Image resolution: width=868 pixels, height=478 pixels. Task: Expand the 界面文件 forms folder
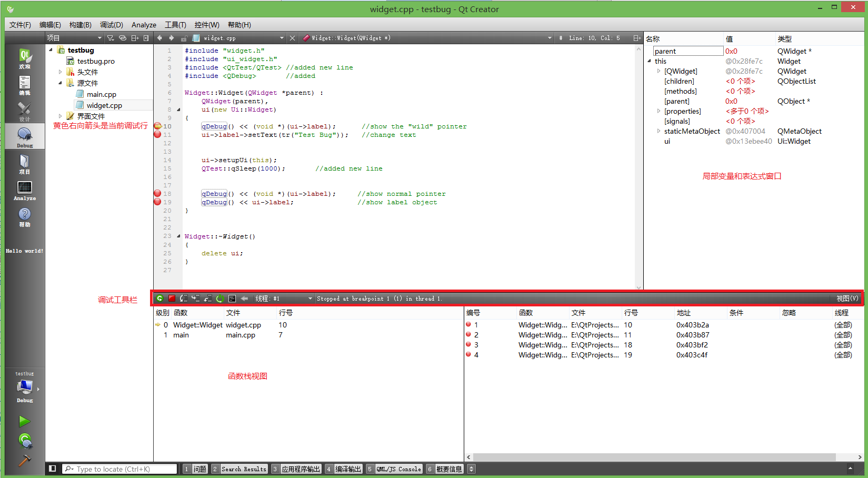60,116
